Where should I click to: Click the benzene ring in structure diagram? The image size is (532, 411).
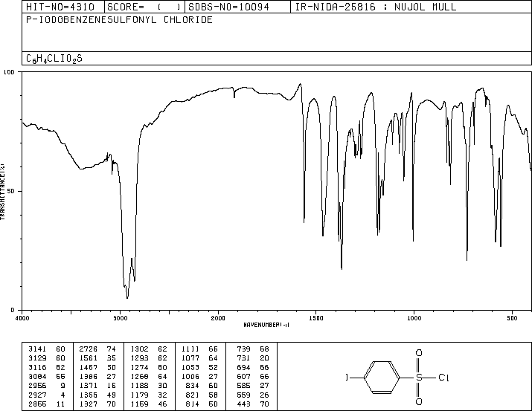tap(382, 378)
